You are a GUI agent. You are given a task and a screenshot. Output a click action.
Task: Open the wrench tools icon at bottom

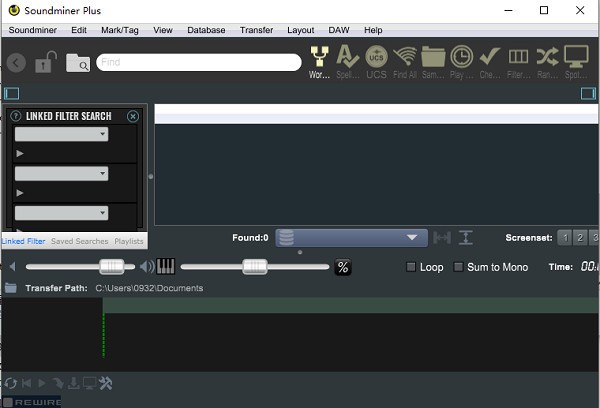point(106,383)
